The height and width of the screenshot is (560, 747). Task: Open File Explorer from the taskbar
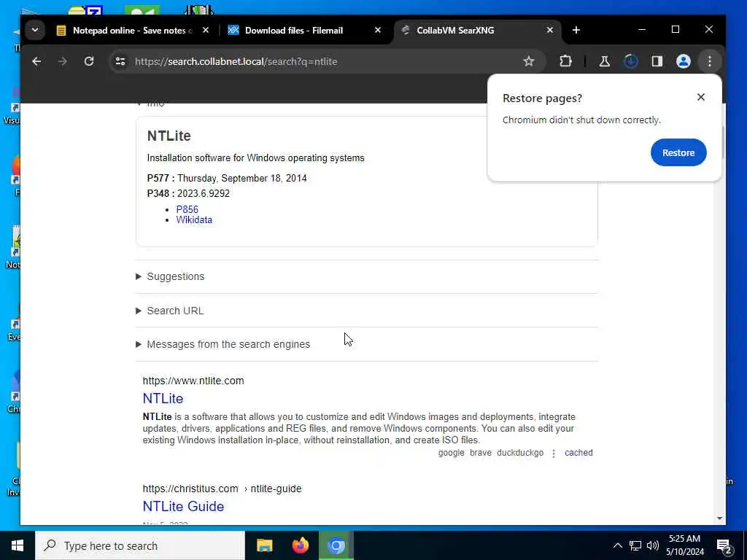pyautogui.click(x=264, y=545)
